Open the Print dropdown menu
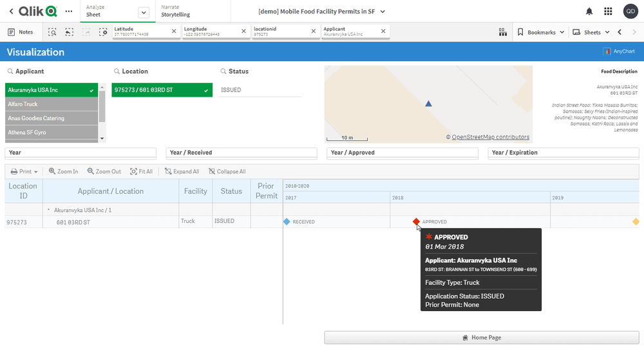The width and height of the screenshot is (644, 362). [x=24, y=171]
